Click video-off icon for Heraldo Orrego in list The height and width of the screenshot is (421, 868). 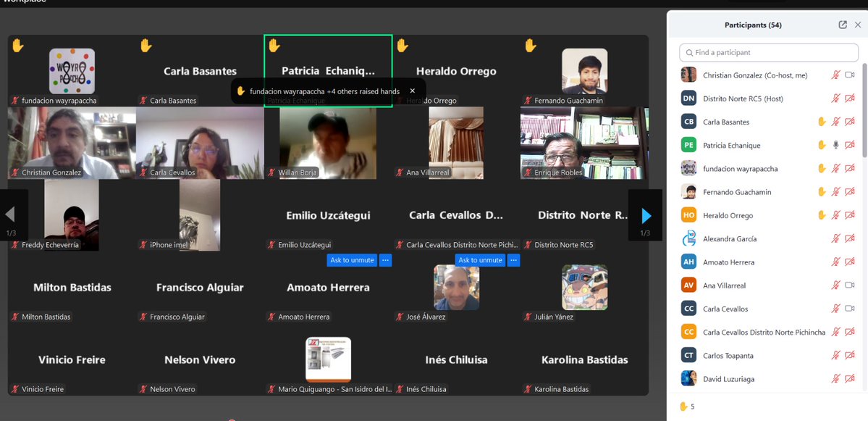[850, 215]
